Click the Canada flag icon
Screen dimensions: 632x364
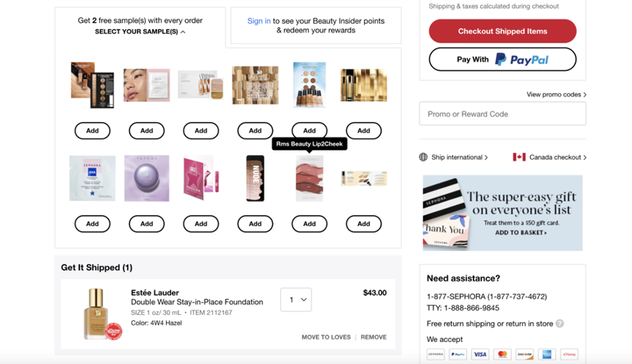tap(519, 157)
